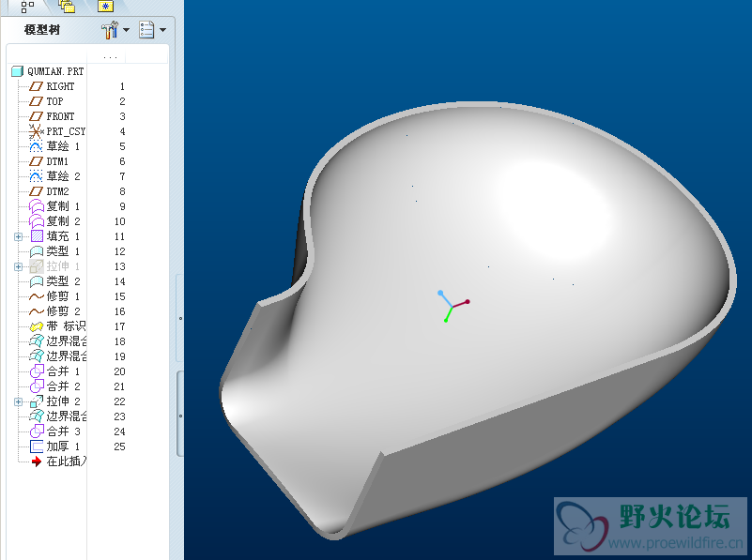752x560 pixels.
Task: Switch to the favorites navigator tab
Action: click(x=105, y=7)
